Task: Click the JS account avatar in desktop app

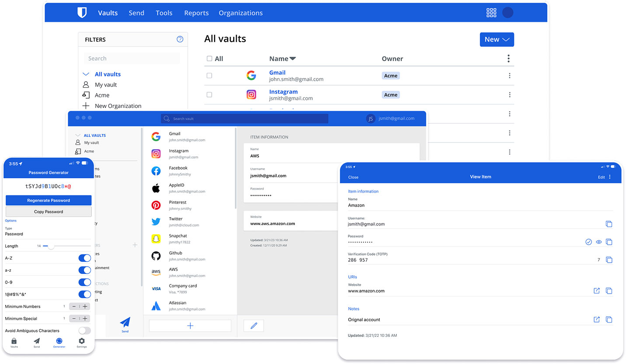Action: pos(371,118)
